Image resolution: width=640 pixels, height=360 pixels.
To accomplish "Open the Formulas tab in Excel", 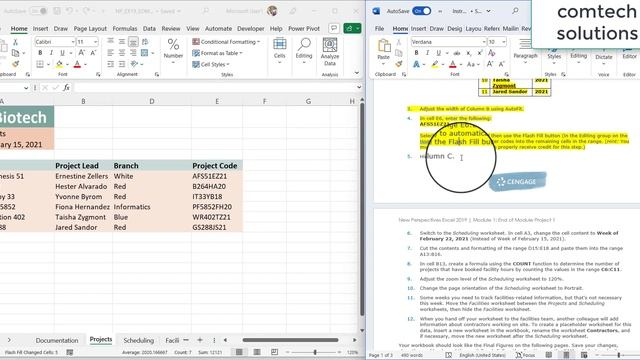I will 125,29.
